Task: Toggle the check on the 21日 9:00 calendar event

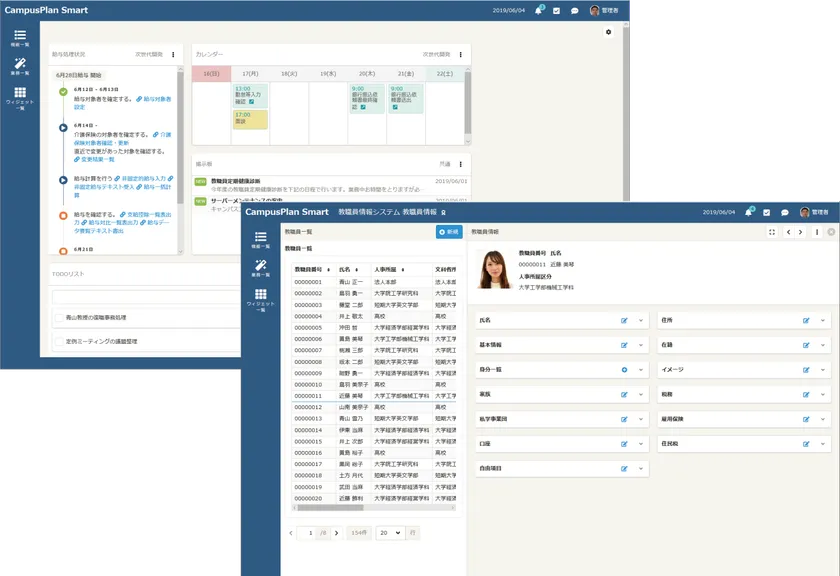Action: pos(395,108)
